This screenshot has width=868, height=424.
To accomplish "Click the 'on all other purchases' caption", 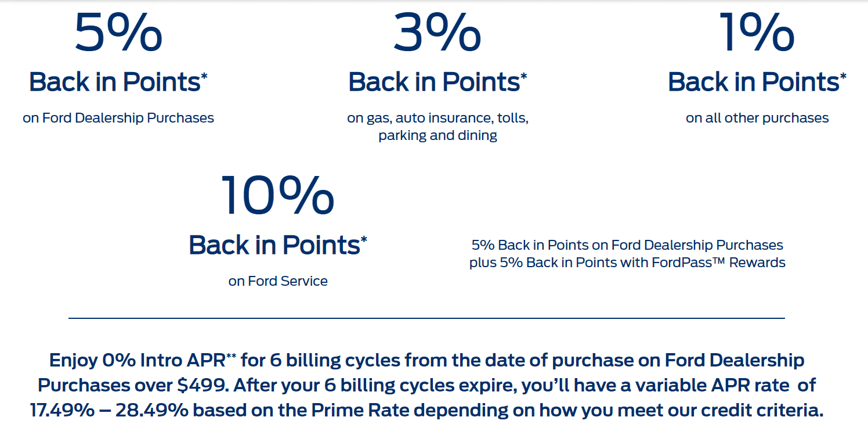I will pyautogui.click(x=757, y=118).
